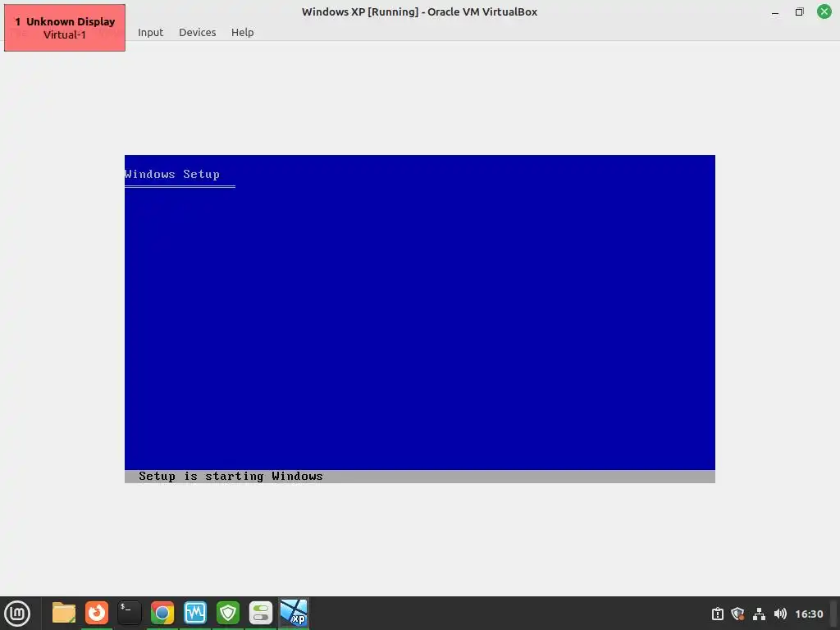Open the Devices menu
The width and height of the screenshot is (840, 630).
click(x=197, y=32)
